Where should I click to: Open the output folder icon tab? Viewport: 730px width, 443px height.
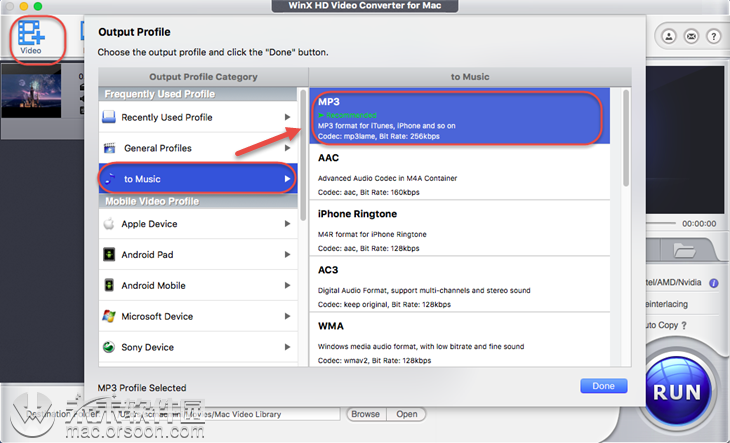(x=684, y=251)
